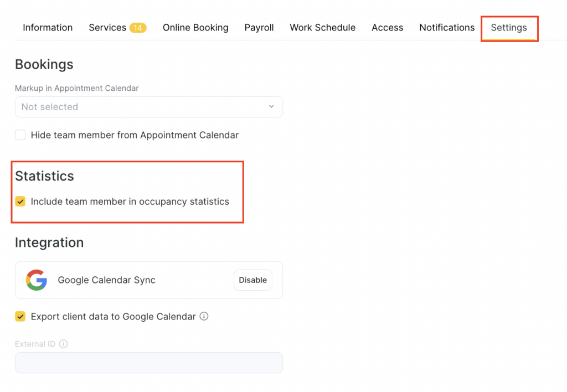This screenshot has height=392, width=567.
Task: Click the chevron arrow in Markup dropdown
Action: click(271, 107)
